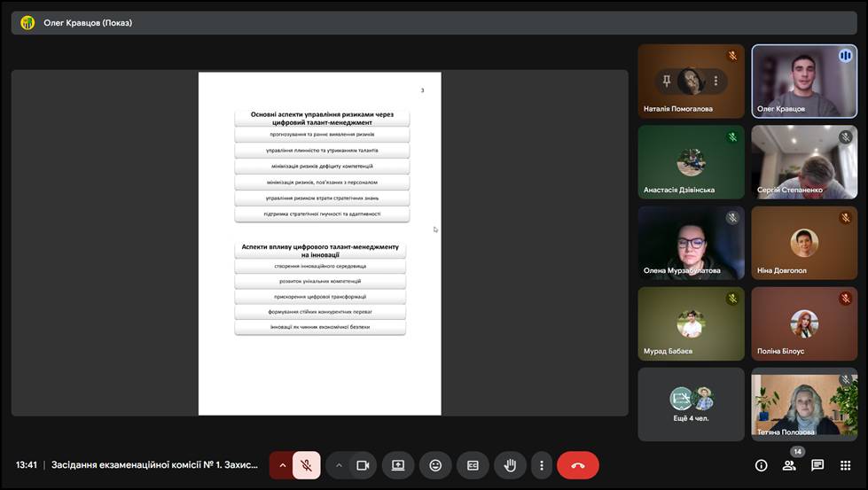This screenshot has width=868, height=490.
Task: Select Олег Кравцов's video tile
Action: pyautogui.click(x=804, y=80)
